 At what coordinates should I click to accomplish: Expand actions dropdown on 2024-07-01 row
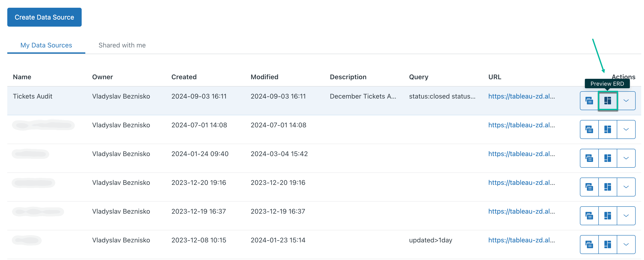[626, 129]
